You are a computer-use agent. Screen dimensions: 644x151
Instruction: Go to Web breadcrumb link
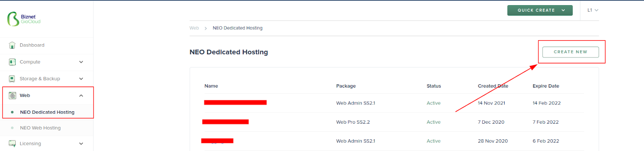pos(194,28)
